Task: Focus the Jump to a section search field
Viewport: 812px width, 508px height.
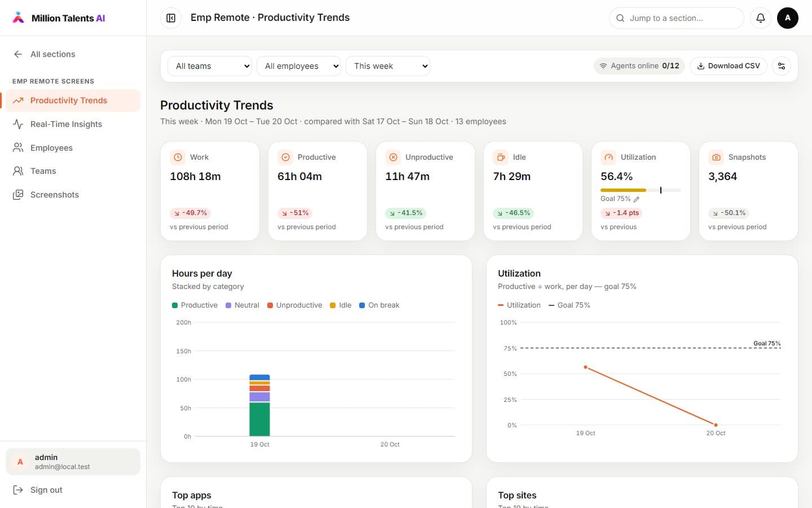Action: pos(677,18)
